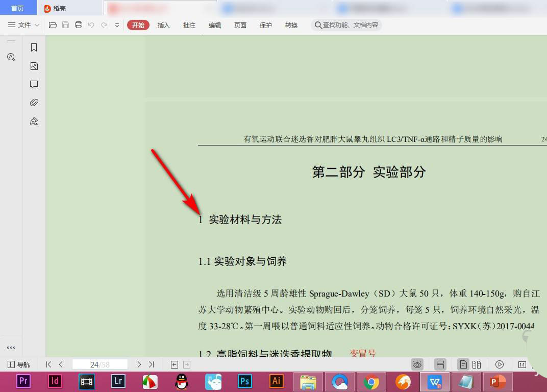
Task: Jump to the last page
Action: [x=151, y=364]
